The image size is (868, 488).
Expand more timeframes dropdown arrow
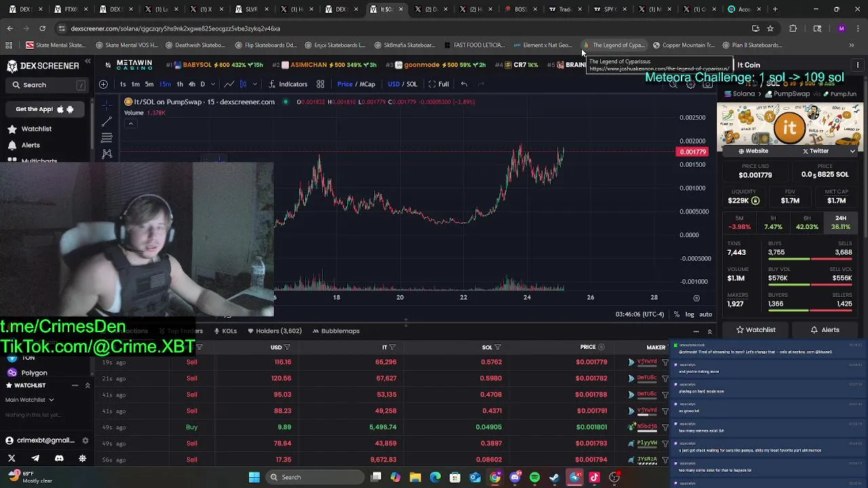[x=213, y=84]
